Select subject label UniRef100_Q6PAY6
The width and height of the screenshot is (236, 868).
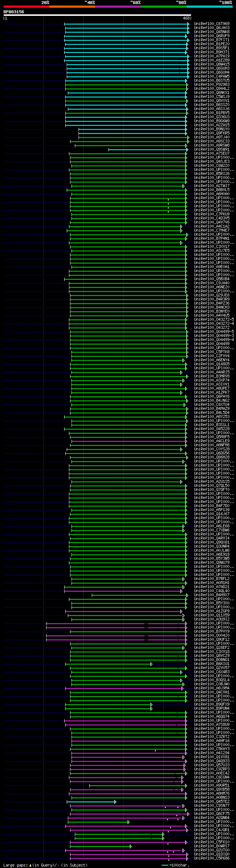pyautogui.click(x=212, y=396)
